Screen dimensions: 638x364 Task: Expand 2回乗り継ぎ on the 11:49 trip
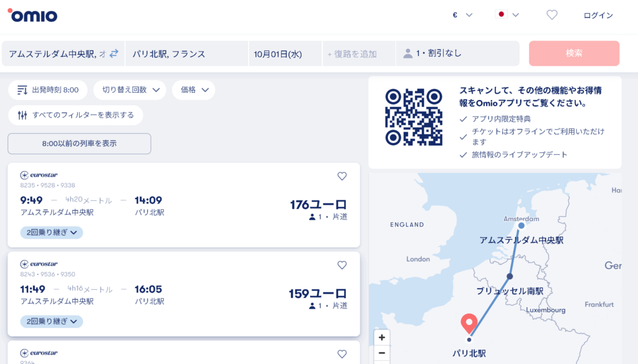click(52, 321)
